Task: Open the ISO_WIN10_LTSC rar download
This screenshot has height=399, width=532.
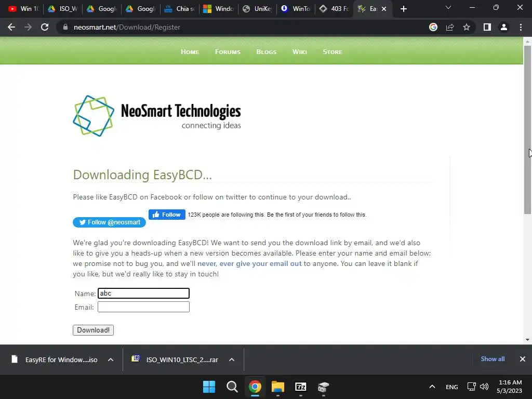Action: pyautogui.click(x=176, y=360)
